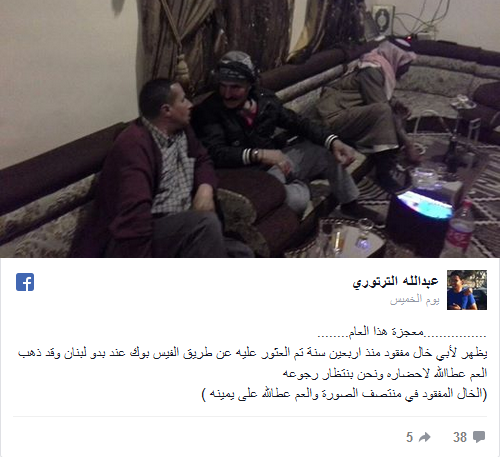Click the line ending with بنتظار رجوعه
Viewport: 501px width, 457px height.
(x=385, y=374)
